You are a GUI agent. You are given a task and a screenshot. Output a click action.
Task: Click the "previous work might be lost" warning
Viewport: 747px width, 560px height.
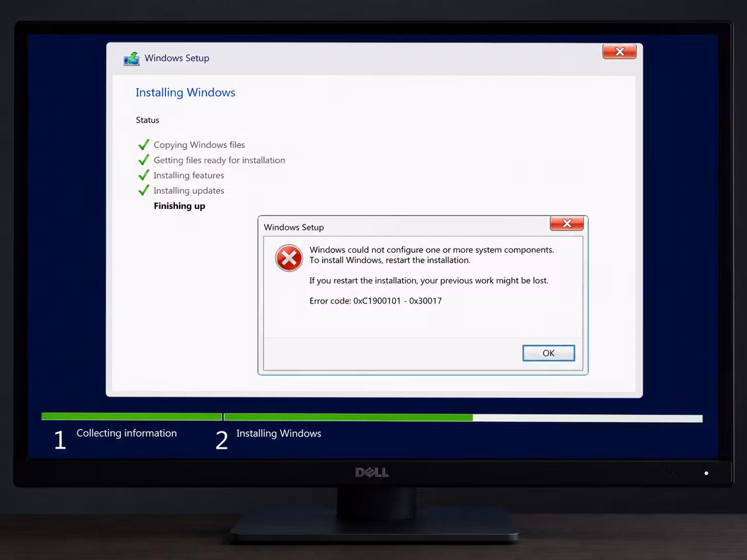pyautogui.click(x=429, y=281)
